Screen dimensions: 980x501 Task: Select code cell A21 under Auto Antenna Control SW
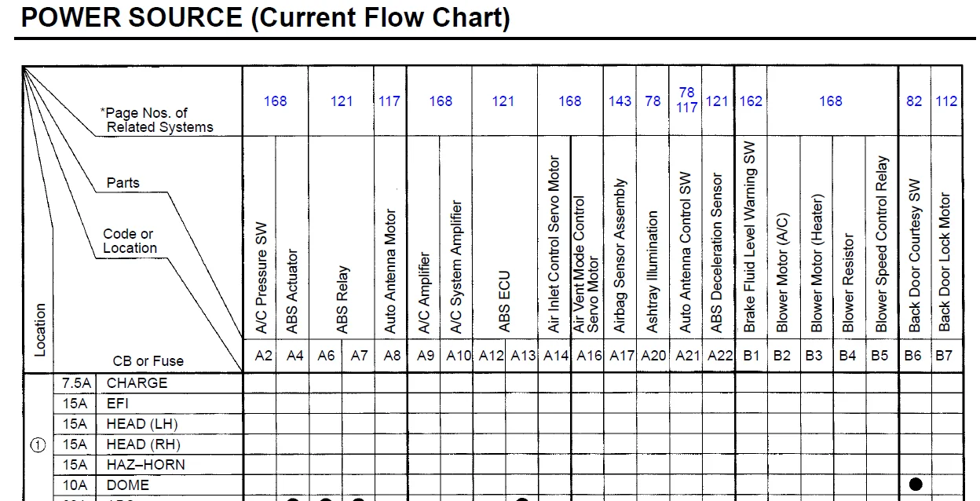pyautogui.click(x=686, y=356)
